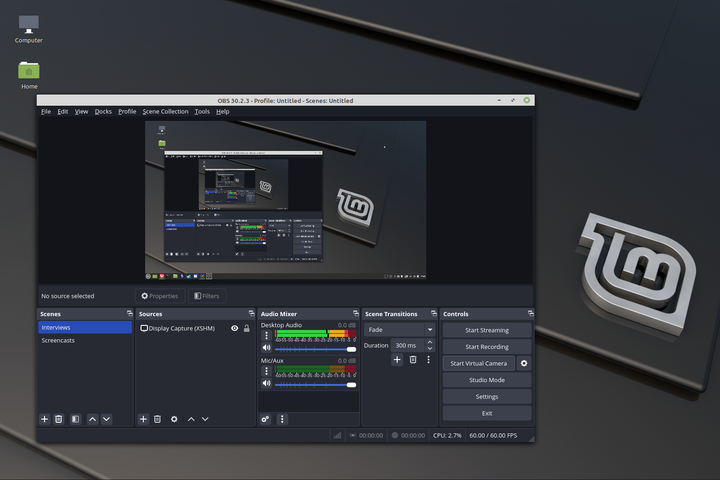Mute the Mic/Aux speaker icon
The width and height of the screenshot is (720, 480).
click(x=267, y=383)
